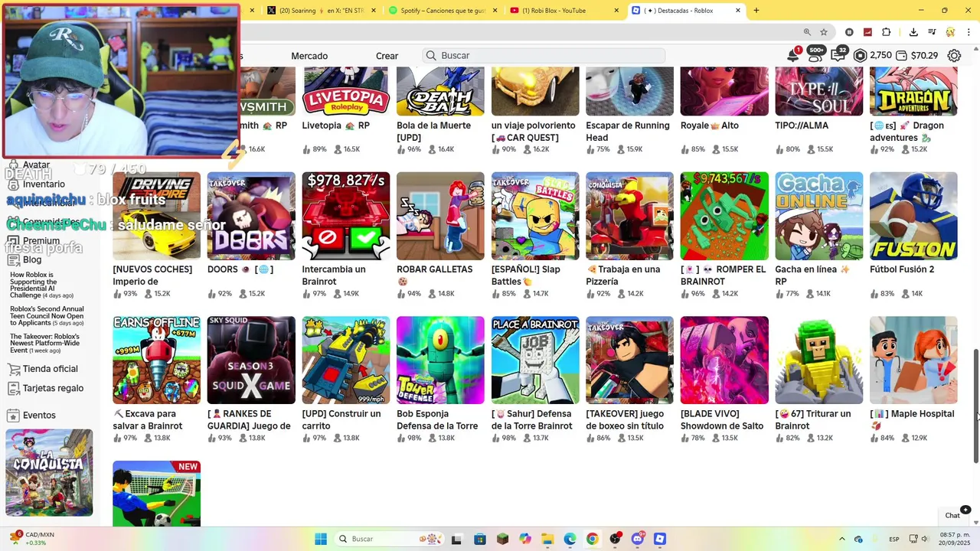Open Microsoft Store from taskbar
980x551 pixels.
480,539
